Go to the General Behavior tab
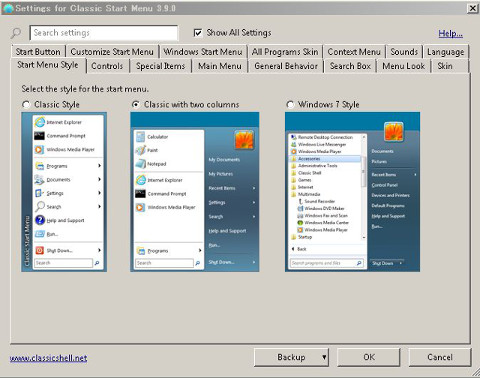The height and width of the screenshot is (378, 480). 286,66
